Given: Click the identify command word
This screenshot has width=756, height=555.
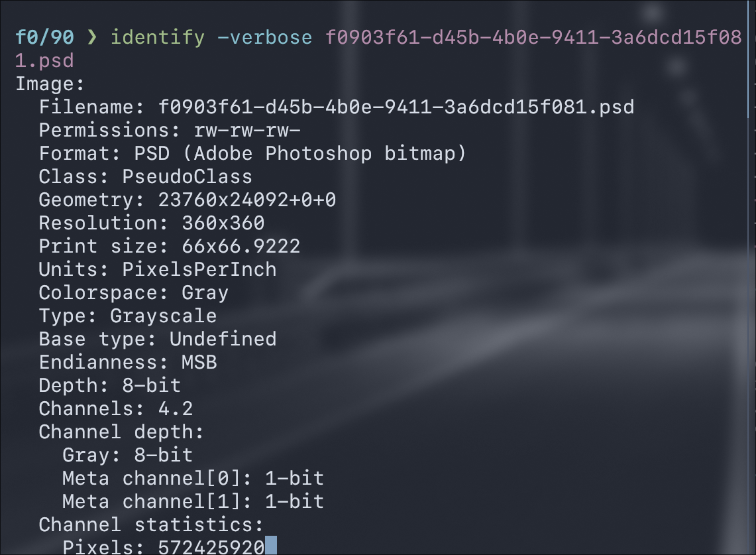Looking at the screenshot, I should point(157,37).
